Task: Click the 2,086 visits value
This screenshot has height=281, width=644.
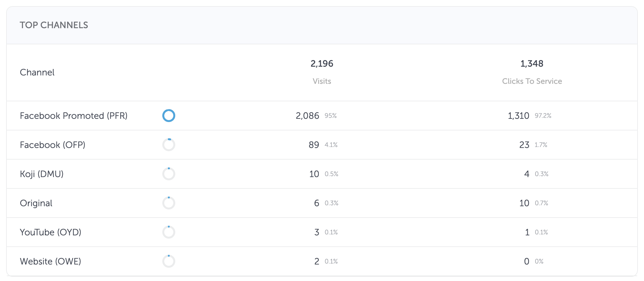Action: coord(307,116)
